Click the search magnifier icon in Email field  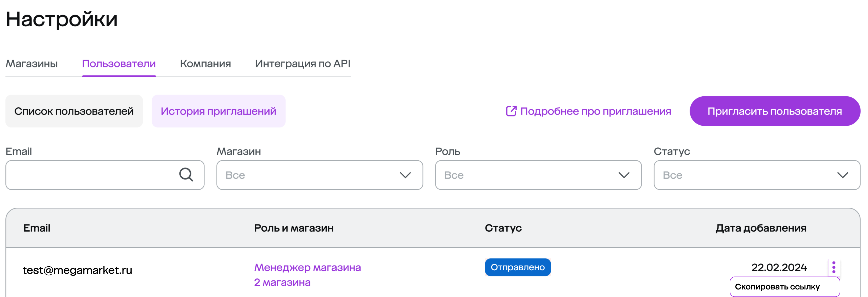click(x=186, y=175)
